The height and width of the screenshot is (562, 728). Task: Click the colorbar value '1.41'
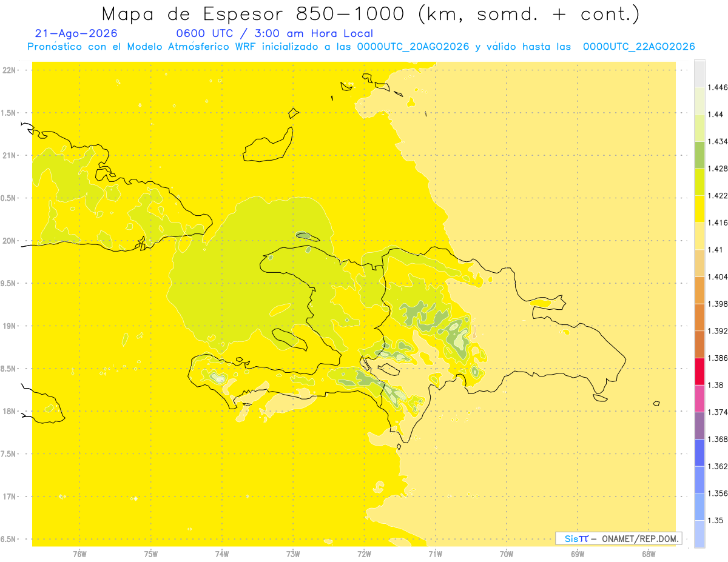pos(715,250)
